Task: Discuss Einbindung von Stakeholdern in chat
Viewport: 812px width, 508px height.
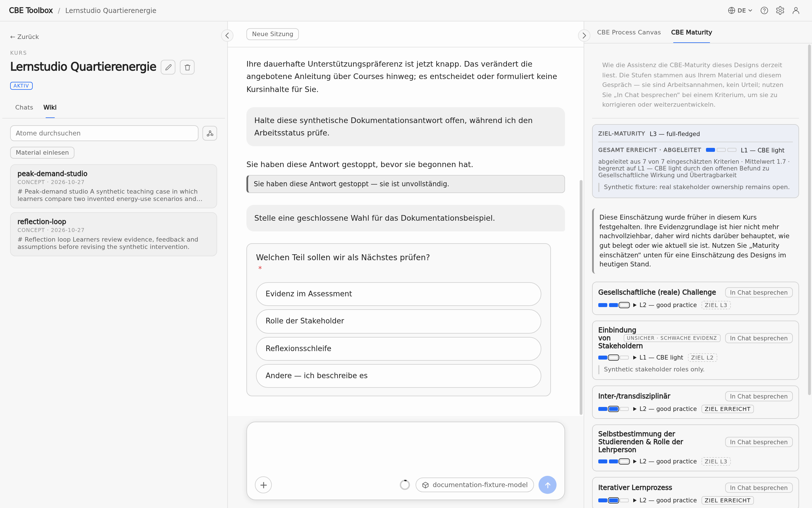Action: click(759, 338)
